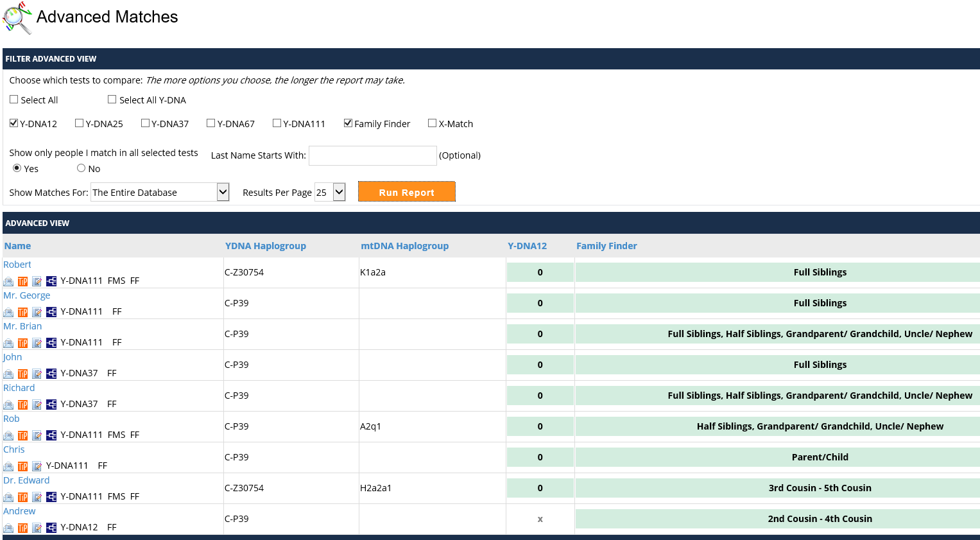Viewport: 980px width, 540px height.
Task: Open the notes editor icon for Rob
Action: (x=37, y=435)
